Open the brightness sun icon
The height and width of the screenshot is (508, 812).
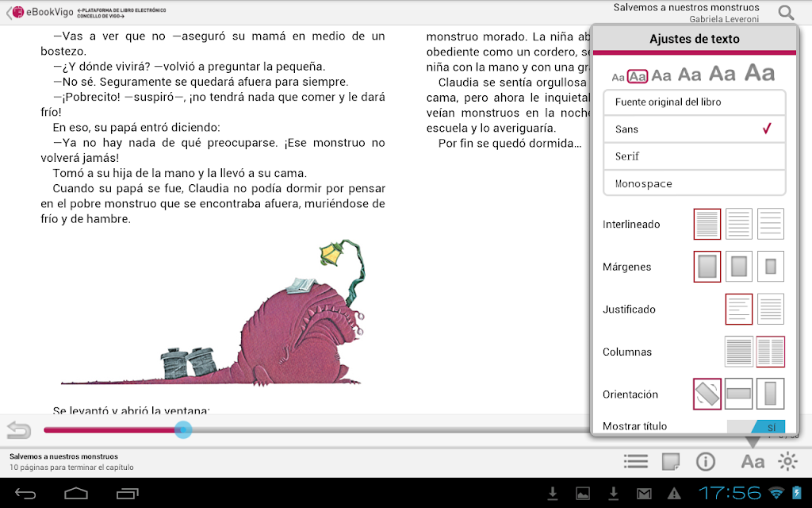click(787, 461)
